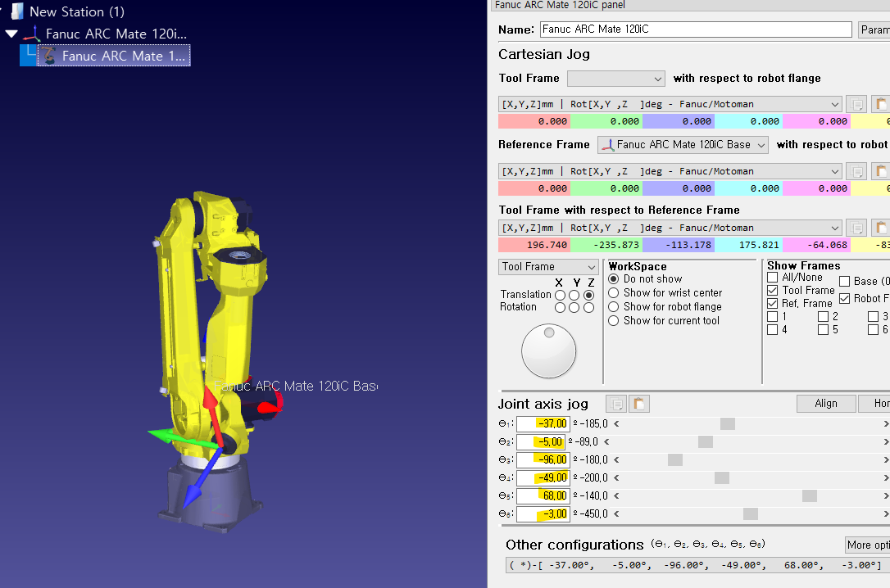The image size is (890, 588).
Task: Click the left arrow of joint θ2 slider
Action: pos(606,441)
